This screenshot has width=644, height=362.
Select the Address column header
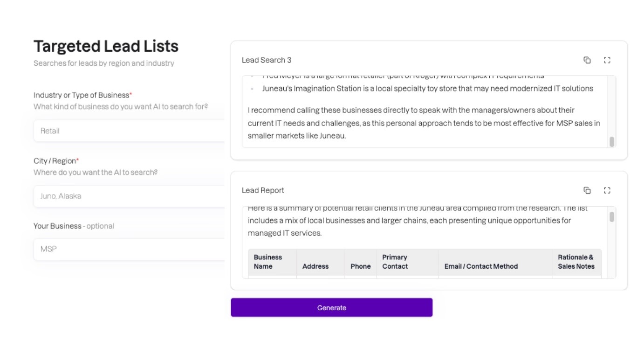point(315,266)
